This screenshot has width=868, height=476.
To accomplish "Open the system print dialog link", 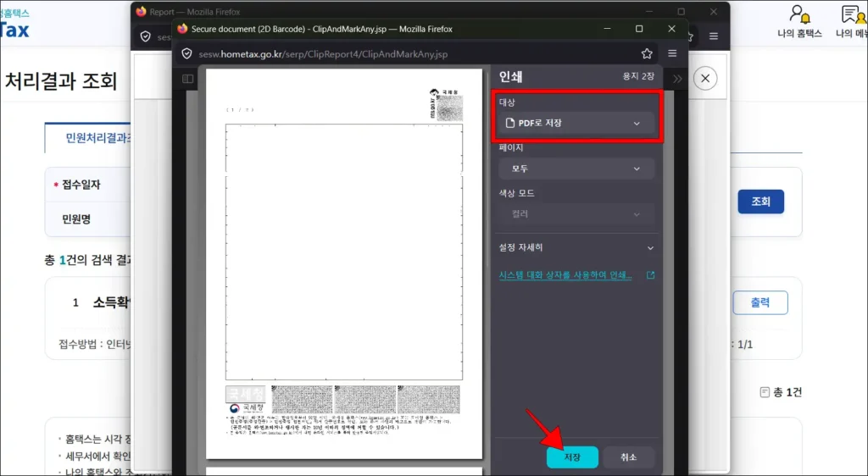I will 565,274.
